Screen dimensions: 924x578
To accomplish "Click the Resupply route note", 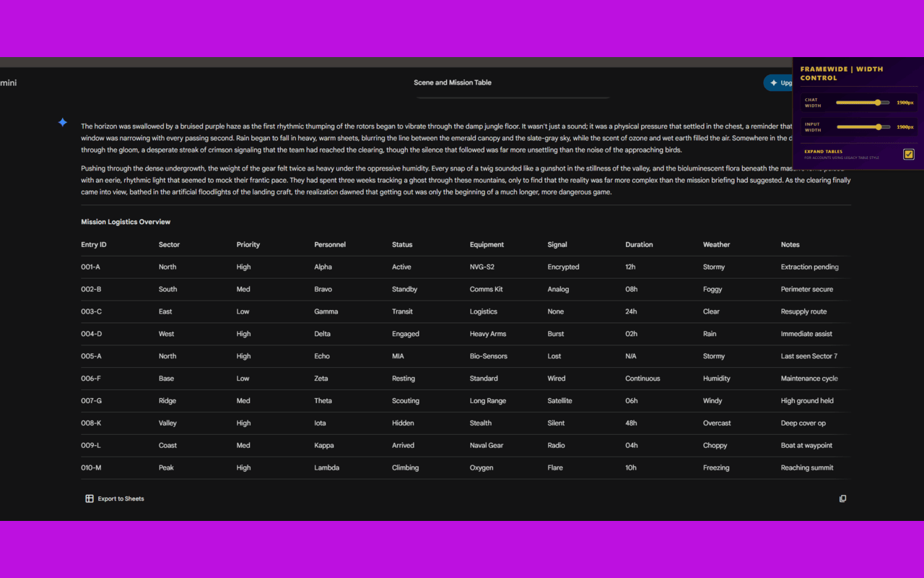I will point(804,312).
